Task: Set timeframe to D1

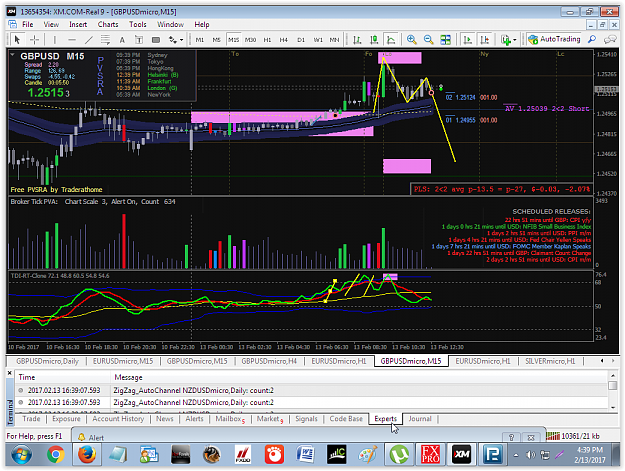Action: coord(301,40)
